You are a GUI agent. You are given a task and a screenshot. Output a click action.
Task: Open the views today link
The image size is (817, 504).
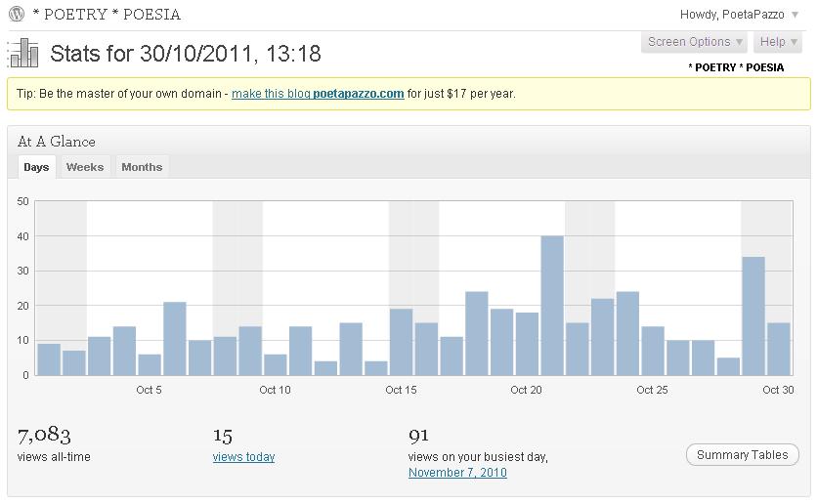click(x=243, y=457)
